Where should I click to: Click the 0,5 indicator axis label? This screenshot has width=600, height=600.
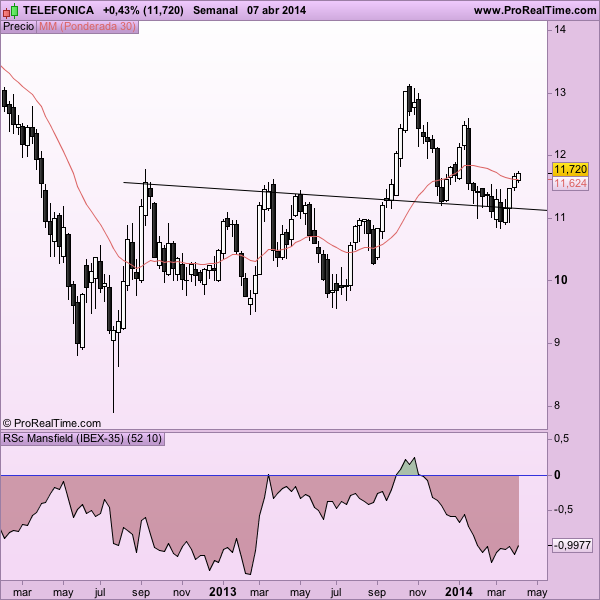(561, 439)
